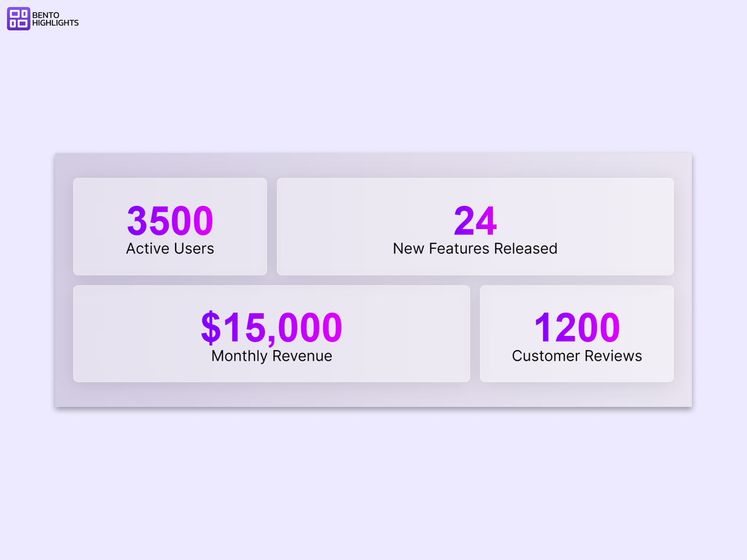Click the word BENTO in the header
The height and width of the screenshot is (560, 747).
[x=46, y=15]
